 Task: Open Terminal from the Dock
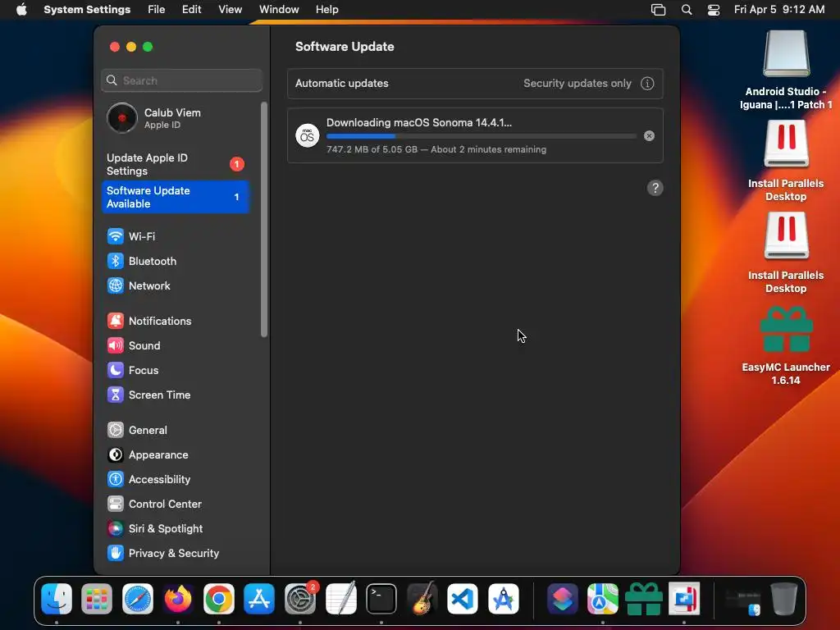(381, 598)
